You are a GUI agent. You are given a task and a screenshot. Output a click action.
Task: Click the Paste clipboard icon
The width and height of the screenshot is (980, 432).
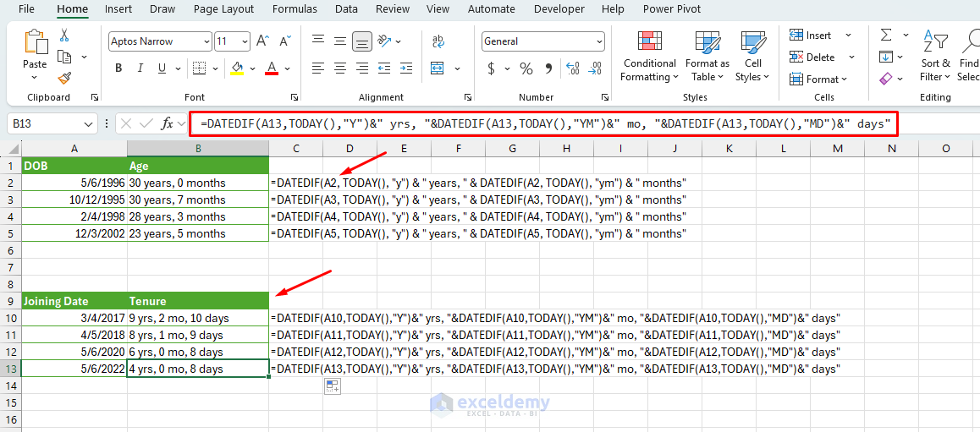35,43
